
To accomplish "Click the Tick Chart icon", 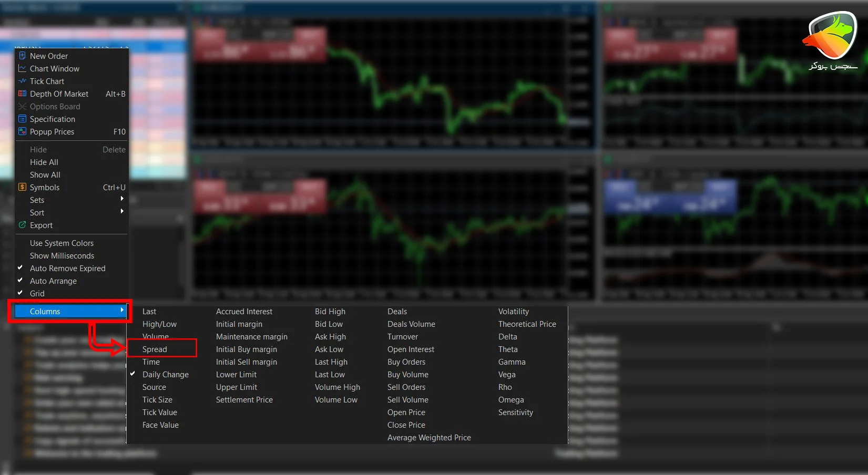I will point(22,81).
